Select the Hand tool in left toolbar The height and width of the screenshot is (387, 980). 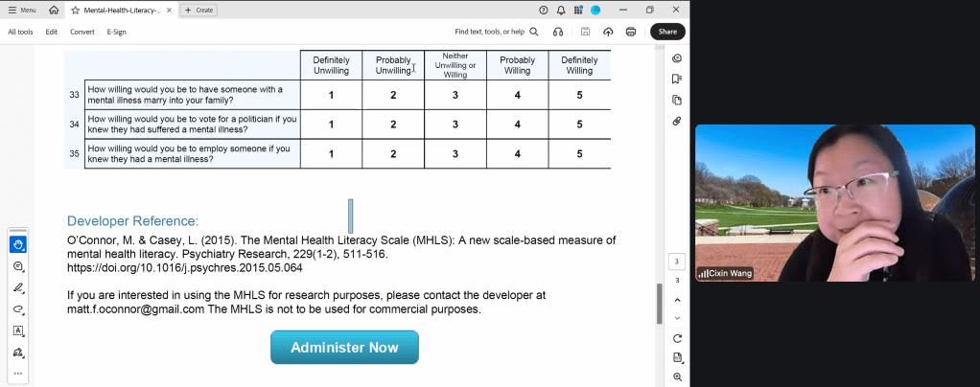(x=17, y=244)
